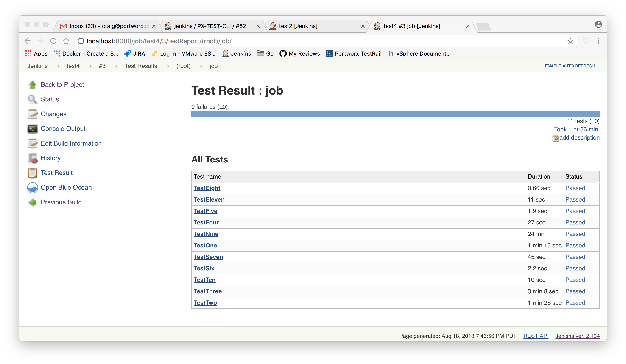
Task: Expand breadcrumb arrow after test4
Action: pos(91,66)
